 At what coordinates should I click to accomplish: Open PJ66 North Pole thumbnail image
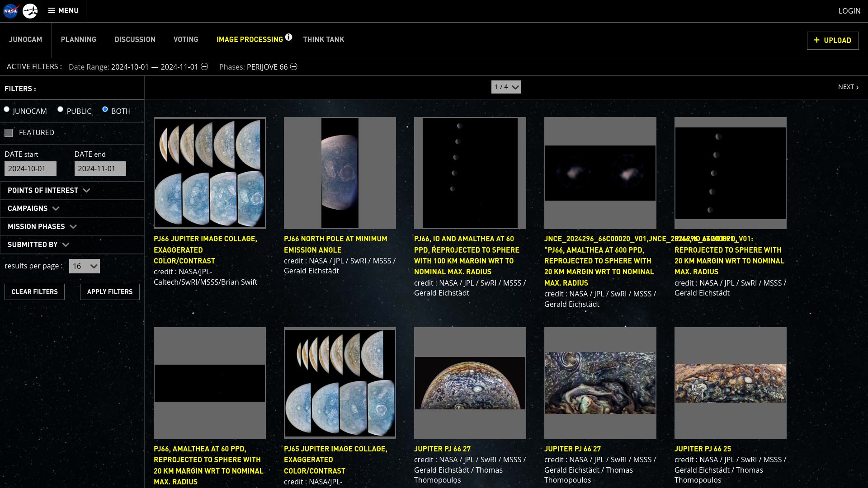tap(340, 173)
